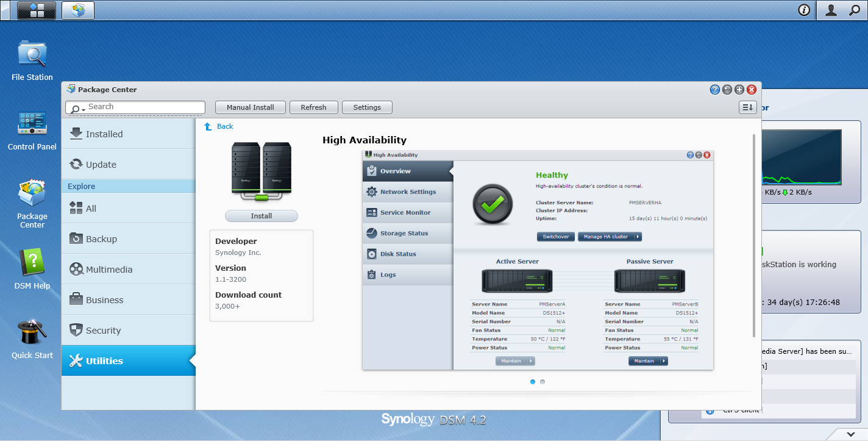This screenshot has height=441, width=868.
Task: Select the Backup category
Action: (129, 238)
